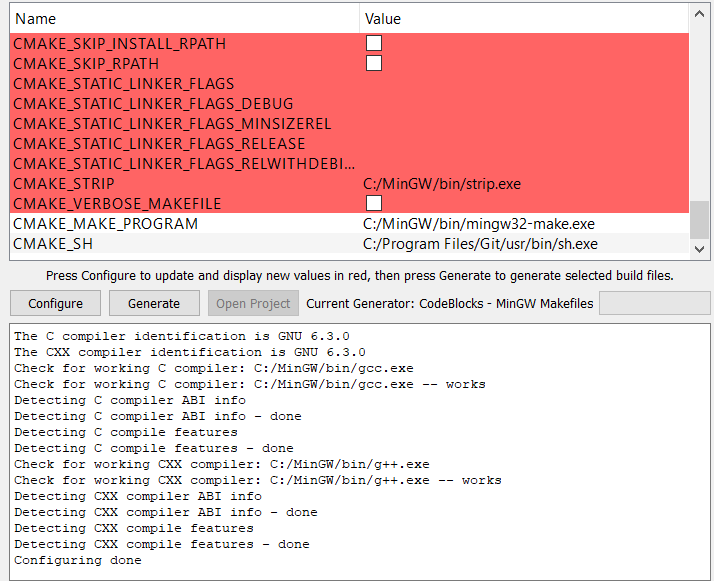The height and width of the screenshot is (581, 714).
Task: Enable the CMAKE_SKIP_INSTALL_RPATH checkbox
Action: tap(373, 43)
